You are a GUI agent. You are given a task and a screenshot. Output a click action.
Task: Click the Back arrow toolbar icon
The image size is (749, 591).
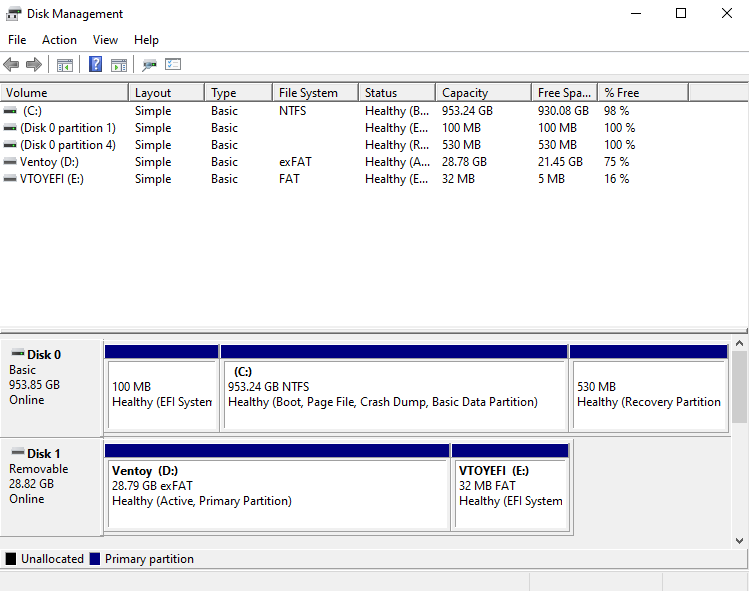tap(11, 65)
